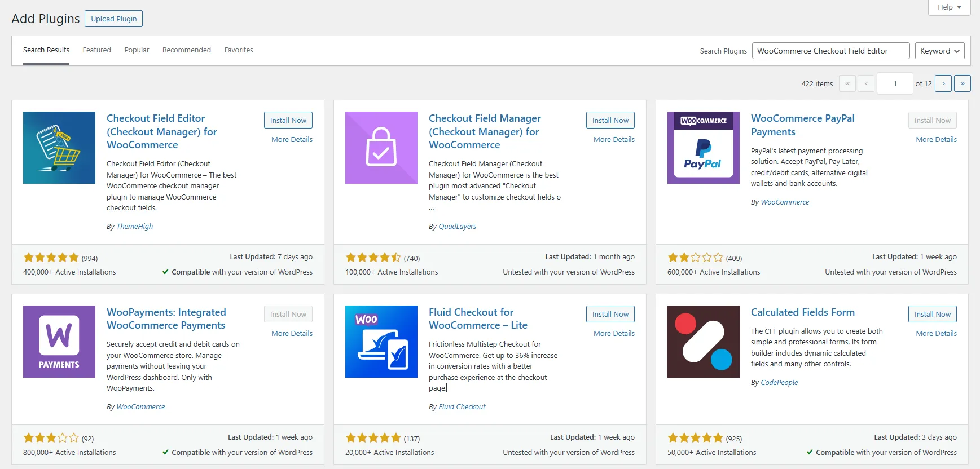Click '600,000+ Active Installations' text
The width and height of the screenshot is (980, 469).
[714, 272]
